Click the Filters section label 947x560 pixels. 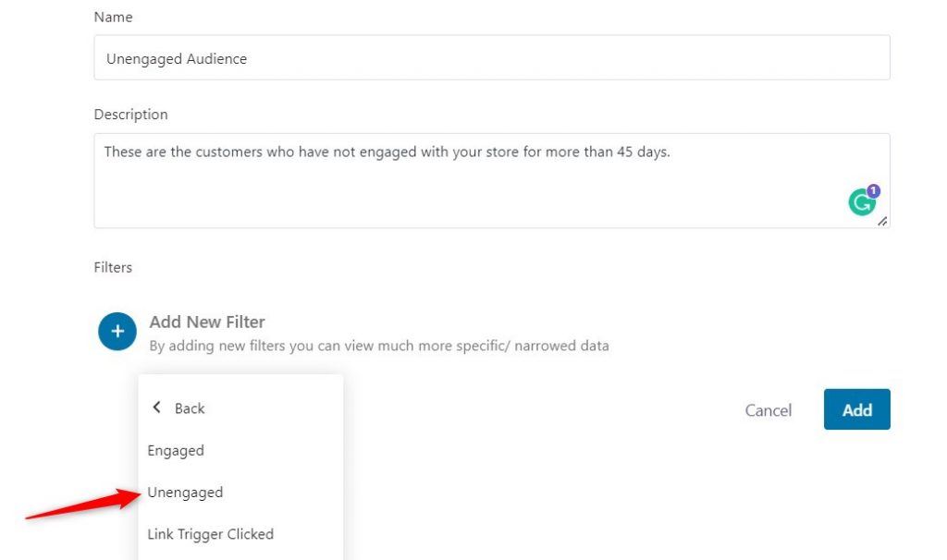113,267
